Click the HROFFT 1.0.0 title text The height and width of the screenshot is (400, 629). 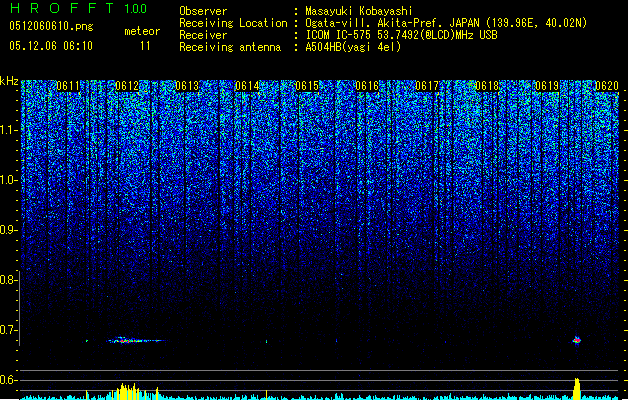pyautogui.click(x=79, y=8)
